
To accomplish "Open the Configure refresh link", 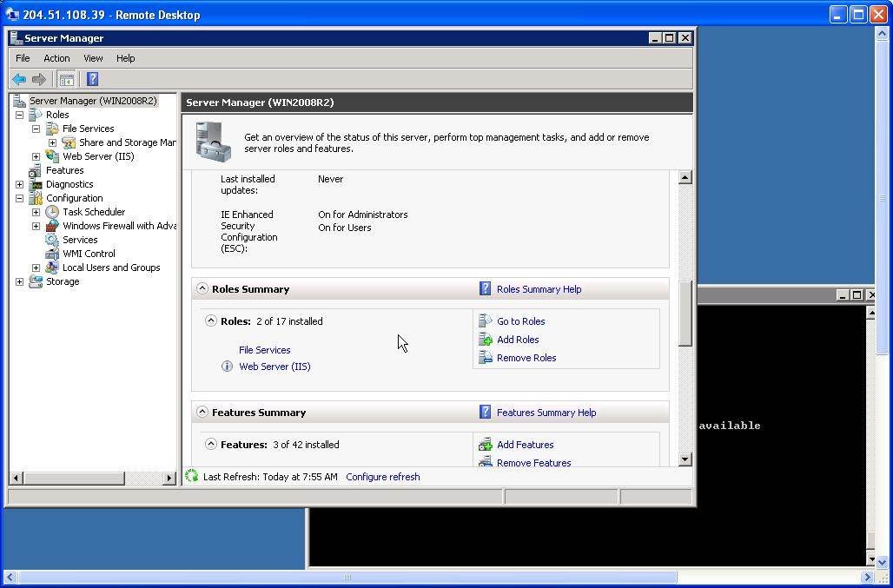I will point(382,477).
